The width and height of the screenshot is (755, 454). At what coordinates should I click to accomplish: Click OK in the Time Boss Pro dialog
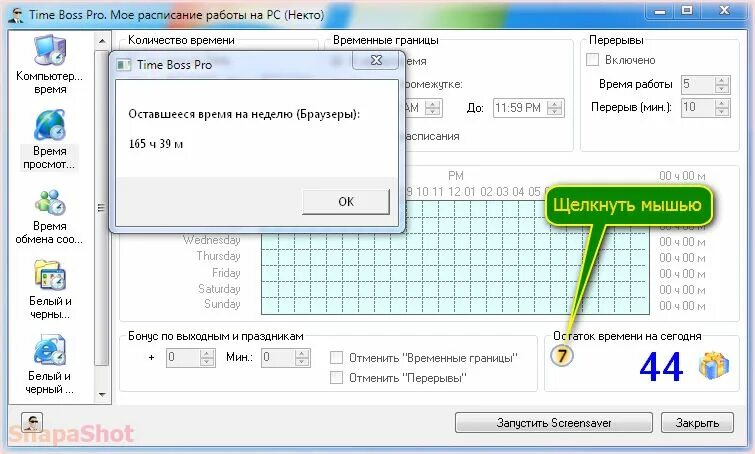346,202
